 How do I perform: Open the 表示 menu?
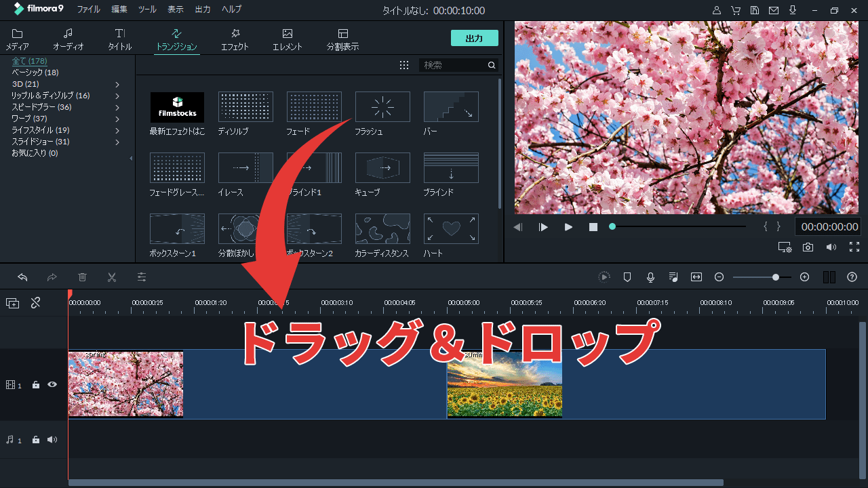[x=175, y=9]
